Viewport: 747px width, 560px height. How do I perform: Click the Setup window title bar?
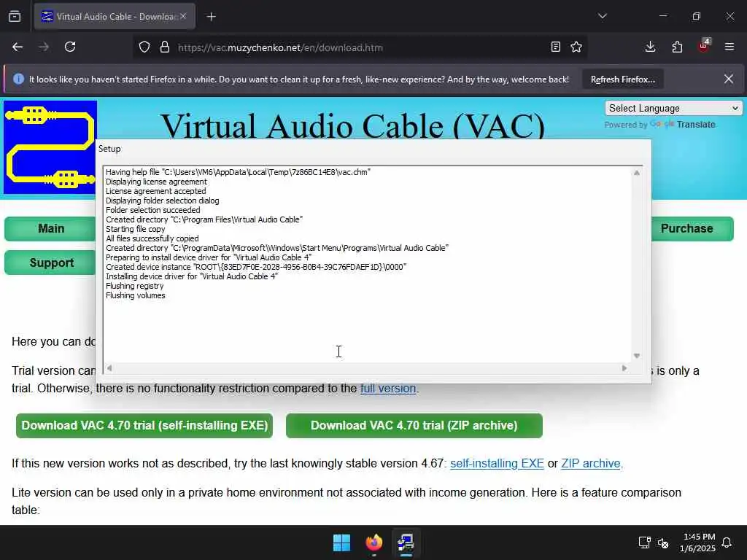[373, 149]
